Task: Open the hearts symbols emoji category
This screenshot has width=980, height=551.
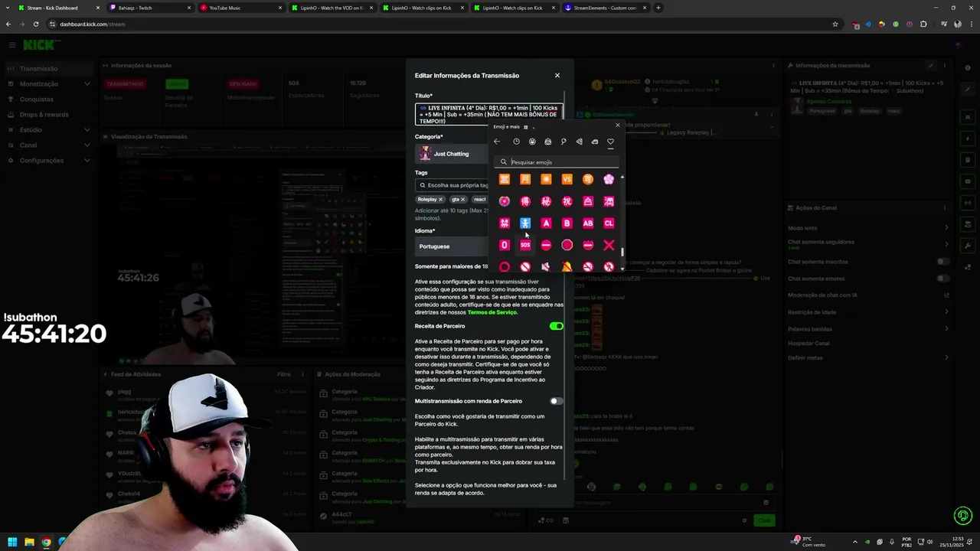Action: coord(610,142)
